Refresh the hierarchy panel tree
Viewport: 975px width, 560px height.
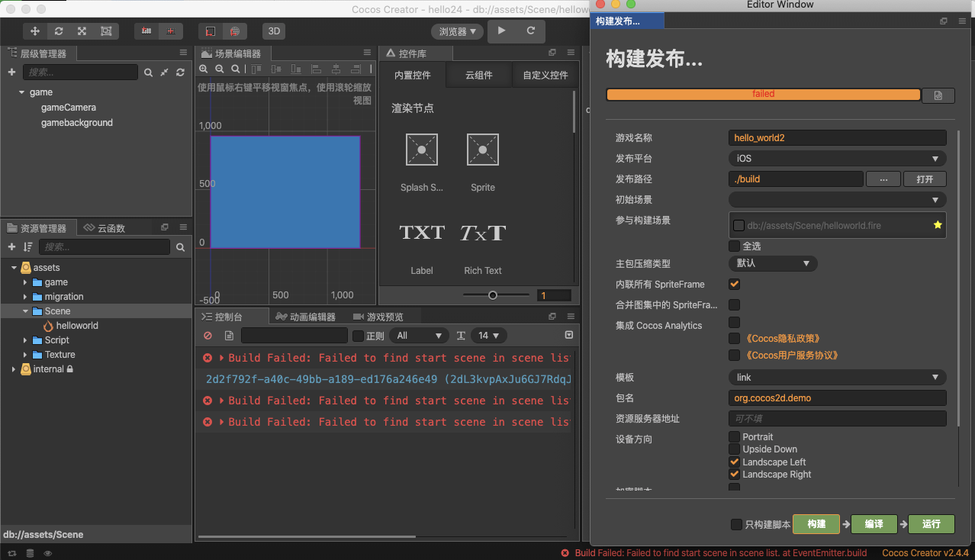(180, 72)
